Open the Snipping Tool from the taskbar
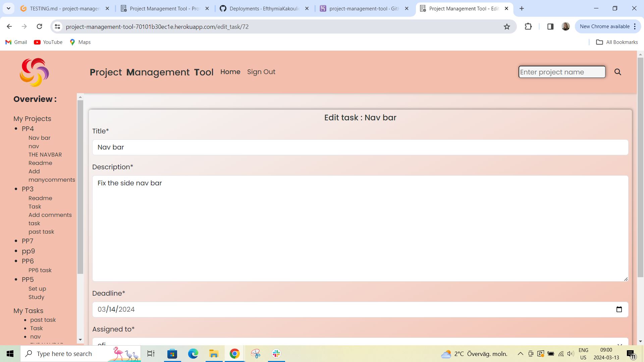 click(x=256, y=354)
